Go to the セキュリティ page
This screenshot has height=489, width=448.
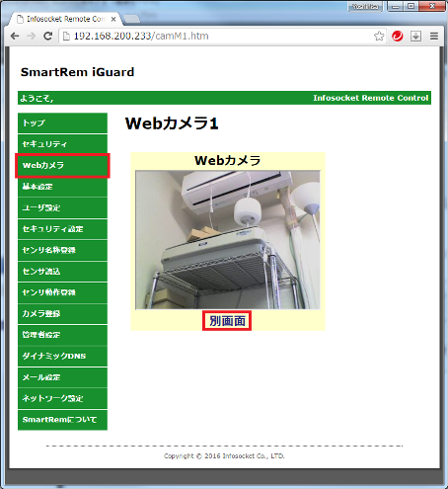(62, 144)
